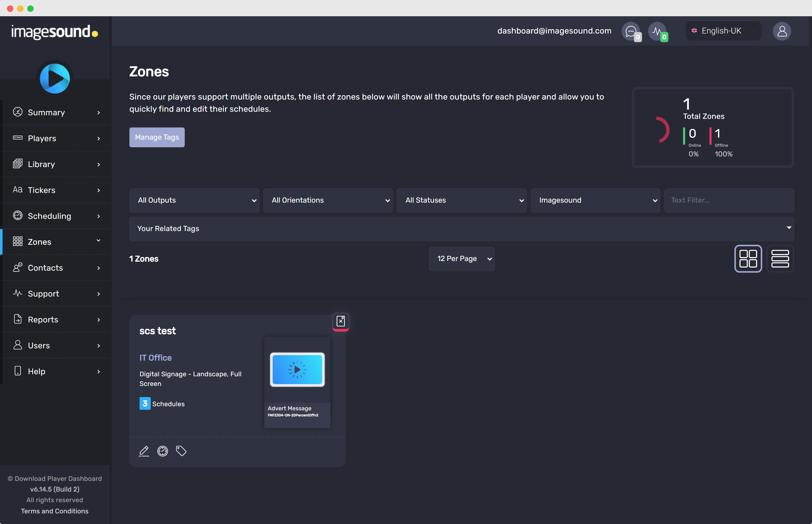Open Terms and Conditions link
This screenshot has height=524, width=812.
pos(55,511)
